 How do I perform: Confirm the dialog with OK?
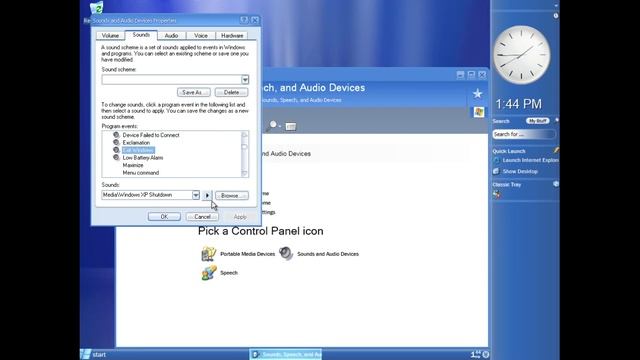pyautogui.click(x=164, y=217)
